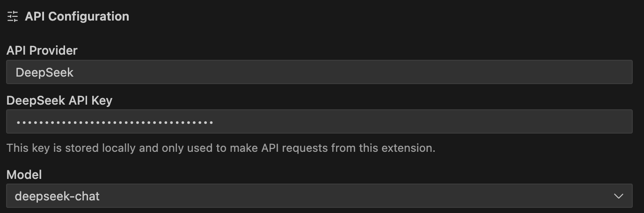Click the API Provider label

tap(42, 50)
